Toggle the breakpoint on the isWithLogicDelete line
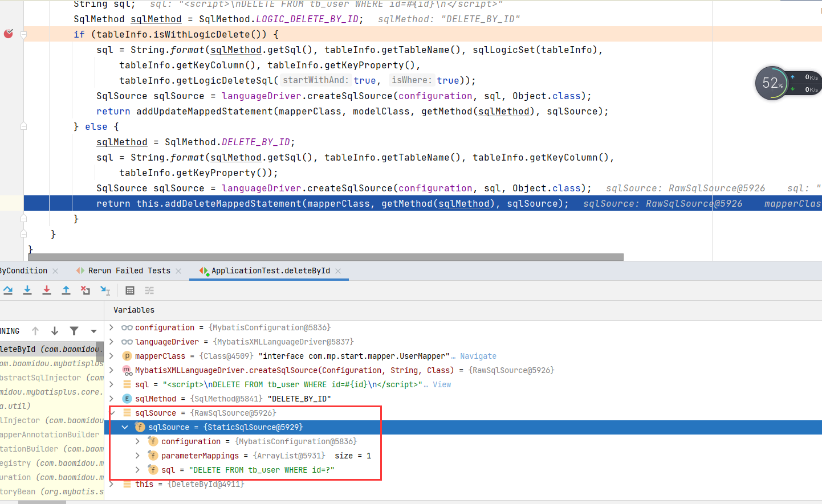 [x=9, y=34]
